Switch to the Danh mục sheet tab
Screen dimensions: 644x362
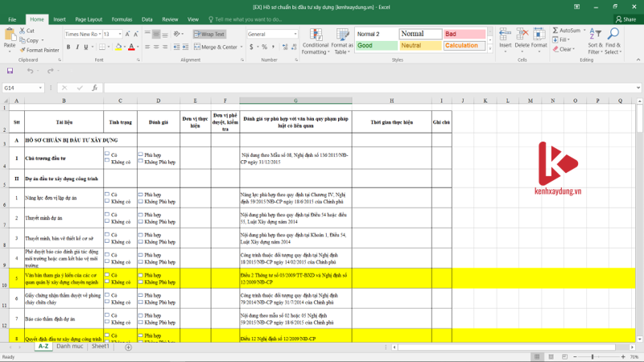pyautogui.click(x=70, y=347)
